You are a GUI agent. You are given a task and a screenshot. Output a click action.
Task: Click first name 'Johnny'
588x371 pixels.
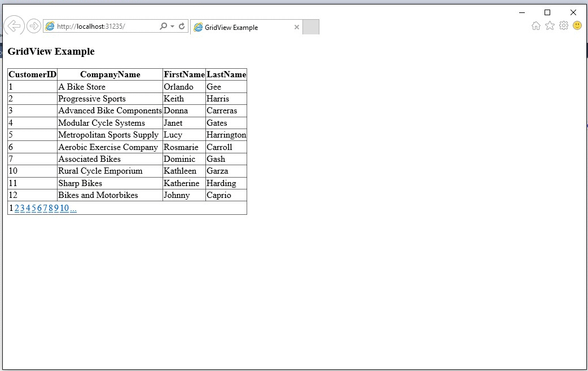click(177, 195)
